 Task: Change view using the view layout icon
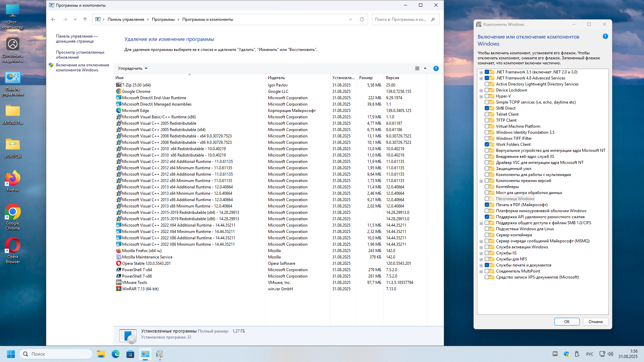(417, 68)
